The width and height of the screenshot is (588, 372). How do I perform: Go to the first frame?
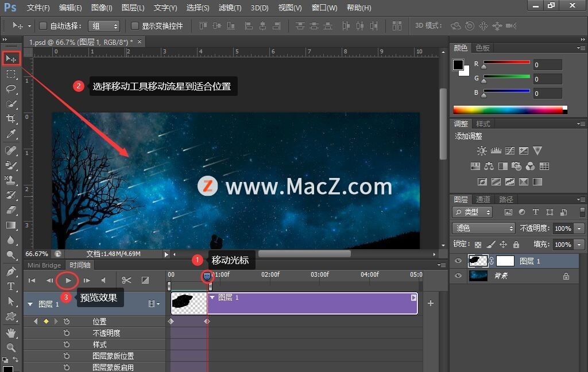click(32, 281)
